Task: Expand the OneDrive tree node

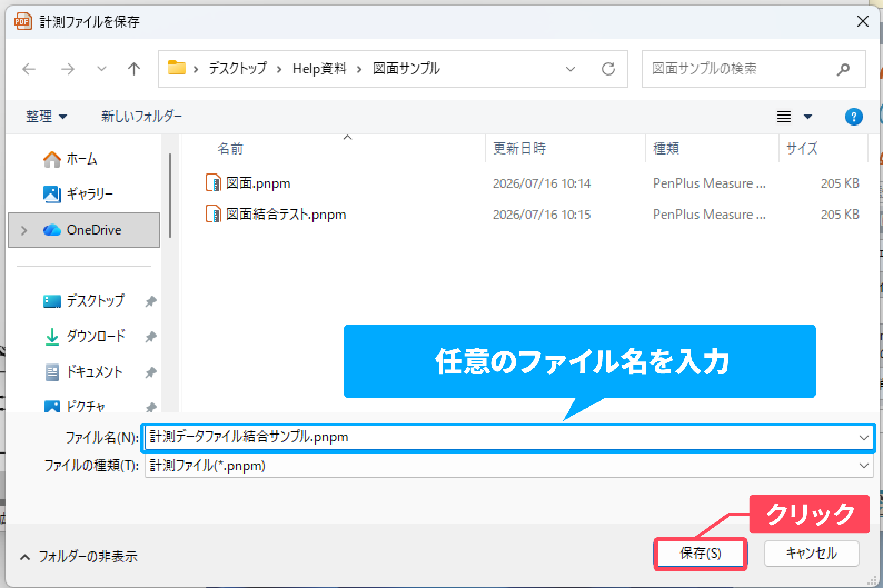Action: (24, 230)
